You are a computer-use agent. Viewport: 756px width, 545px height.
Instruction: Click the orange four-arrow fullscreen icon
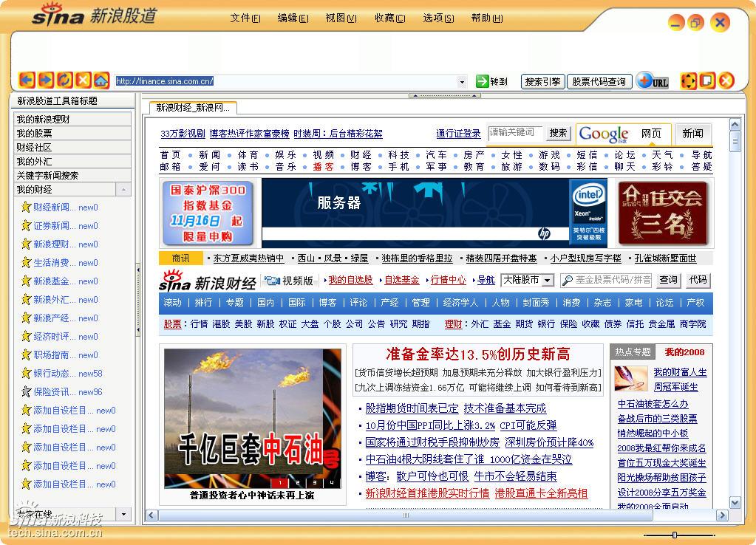(688, 80)
